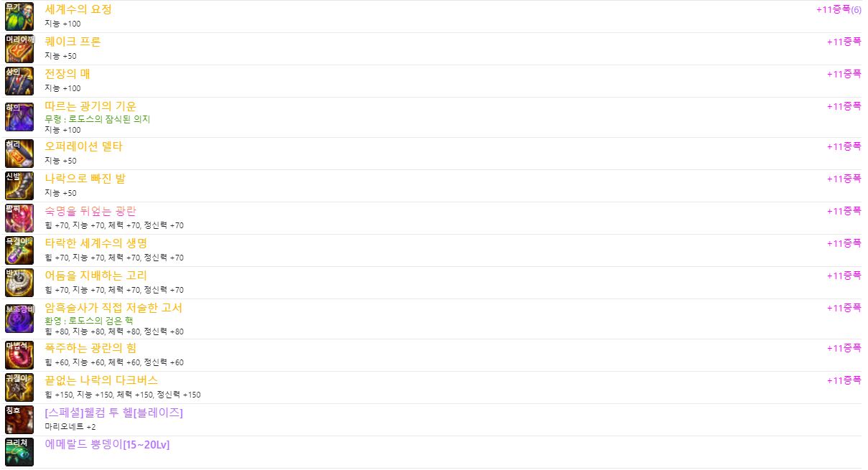Click the 상의 top armor icon
This screenshot has width=868, height=470.
click(x=19, y=81)
